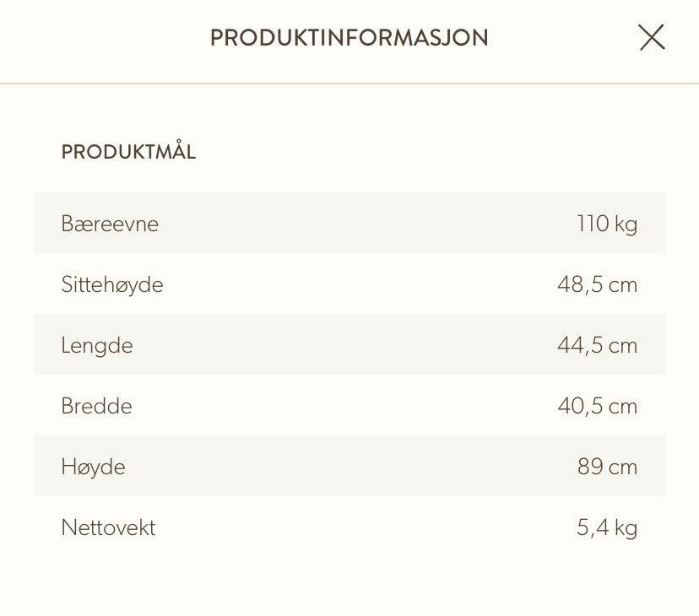Image resolution: width=699 pixels, height=616 pixels.
Task: Select the Bredde row label
Action: [x=96, y=406]
